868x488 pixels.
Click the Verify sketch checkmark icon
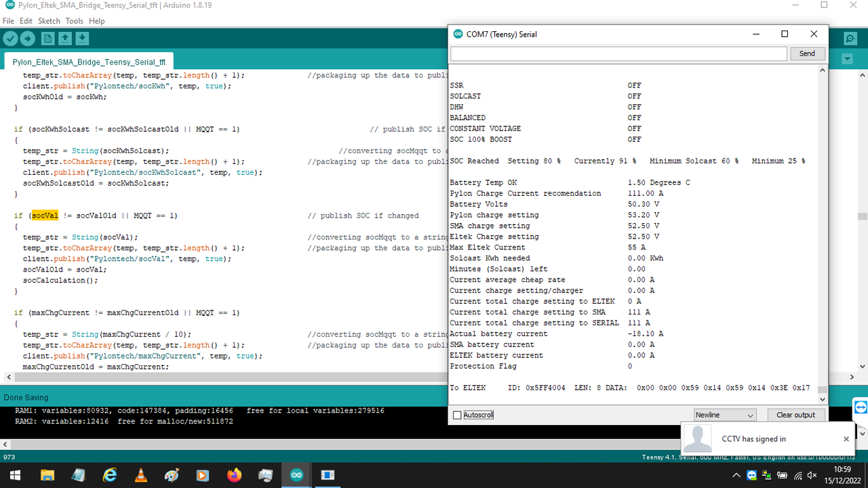(x=10, y=39)
